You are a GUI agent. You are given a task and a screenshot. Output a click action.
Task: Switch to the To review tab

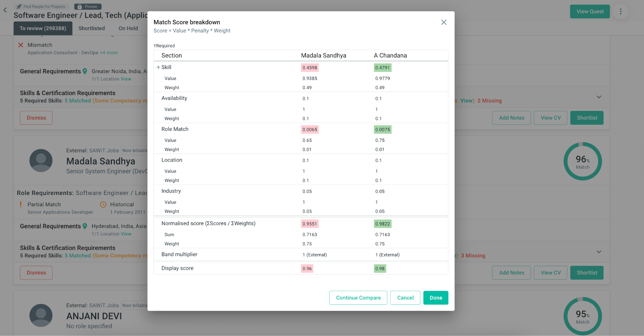(x=43, y=29)
